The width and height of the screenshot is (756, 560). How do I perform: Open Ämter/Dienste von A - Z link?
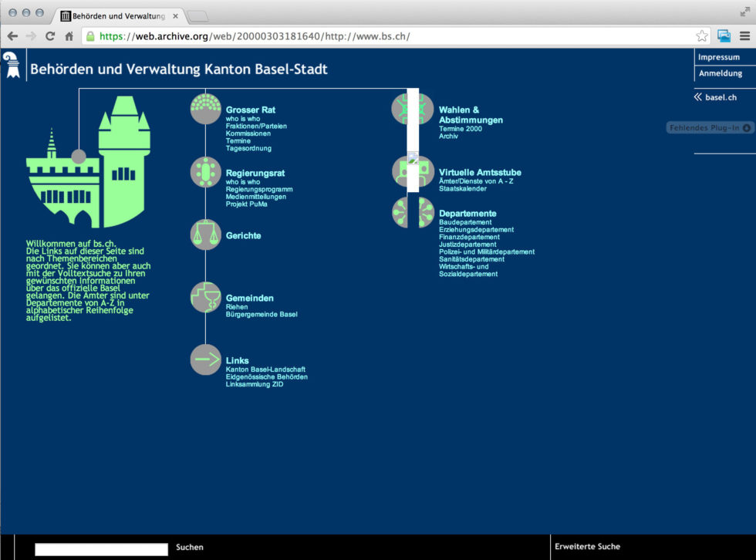tap(476, 181)
